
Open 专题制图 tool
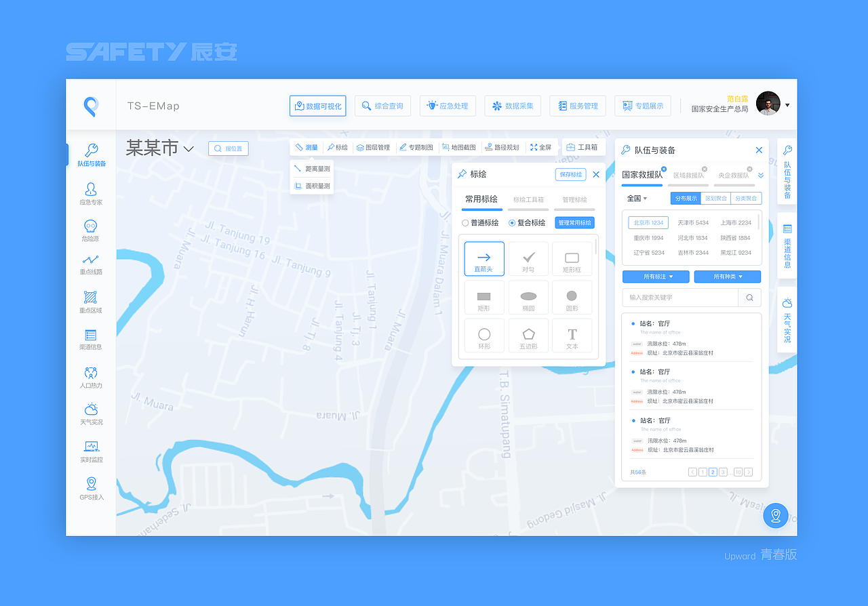pyautogui.click(x=416, y=147)
